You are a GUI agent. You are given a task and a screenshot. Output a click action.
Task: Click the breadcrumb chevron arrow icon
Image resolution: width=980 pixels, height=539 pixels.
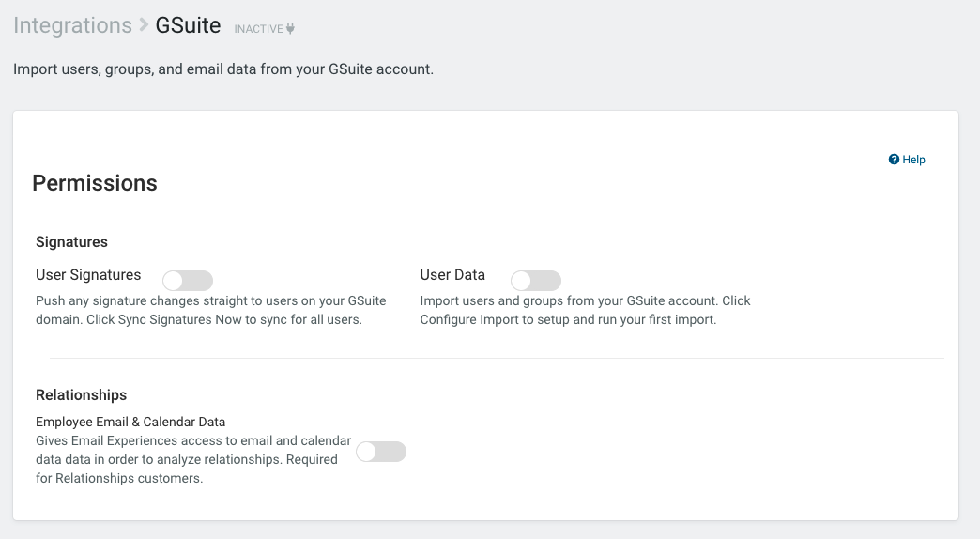coord(144,25)
